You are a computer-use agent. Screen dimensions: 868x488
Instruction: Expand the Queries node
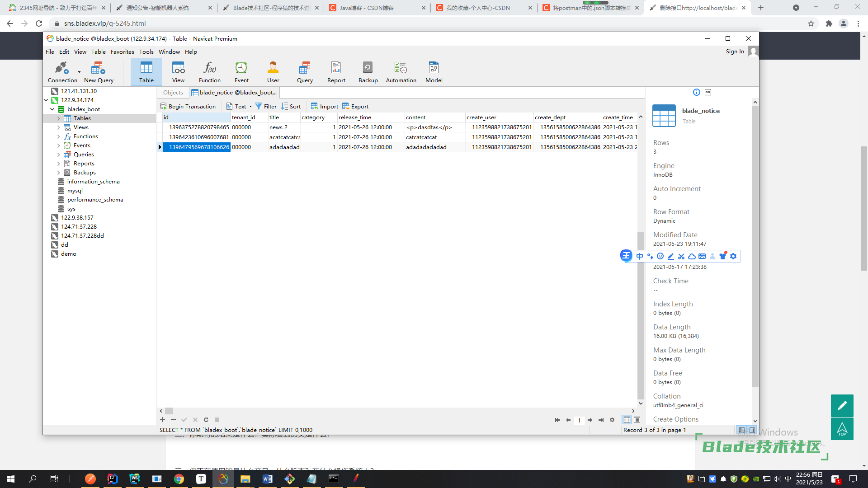coord(59,155)
